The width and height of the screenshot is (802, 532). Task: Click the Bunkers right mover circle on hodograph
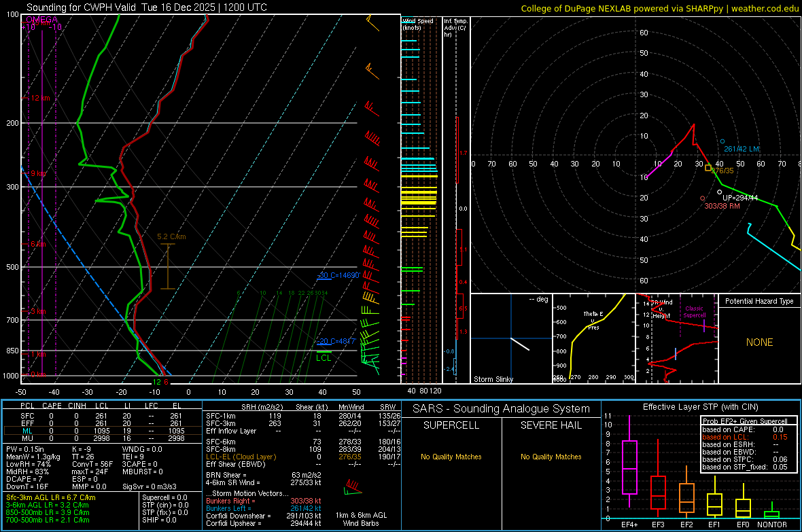(x=703, y=198)
